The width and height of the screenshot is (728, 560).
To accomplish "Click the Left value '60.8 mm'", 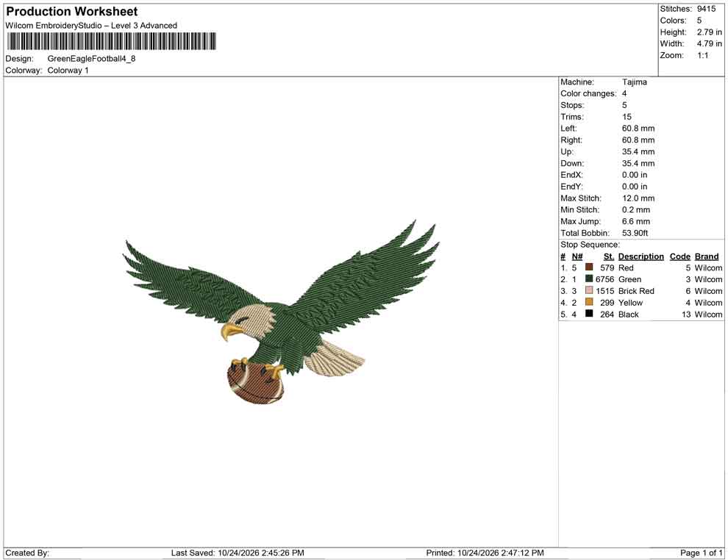I will point(638,128).
